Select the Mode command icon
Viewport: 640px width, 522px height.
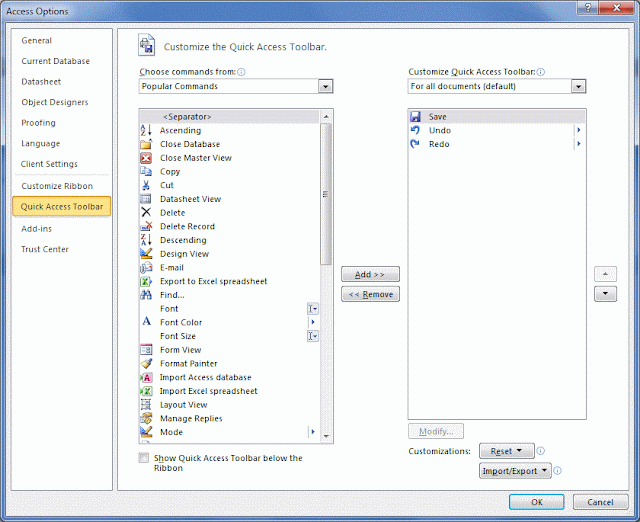[146, 432]
